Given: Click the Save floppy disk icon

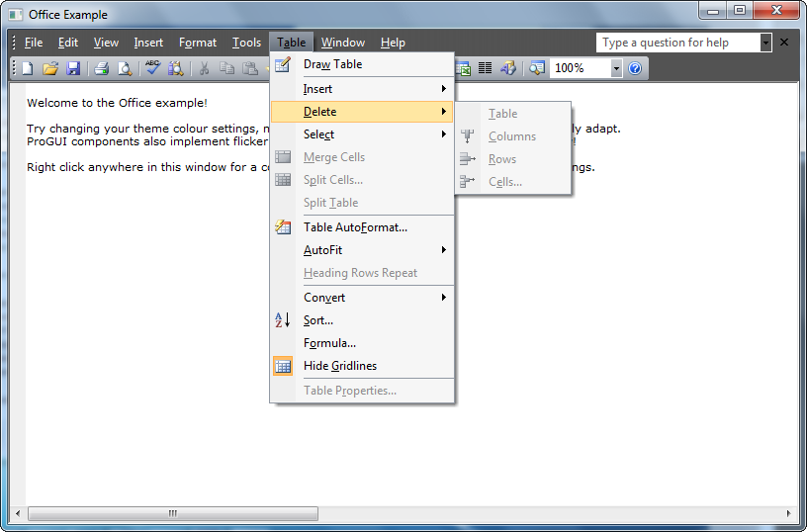Looking at the screenshot, I should [73, 68].
